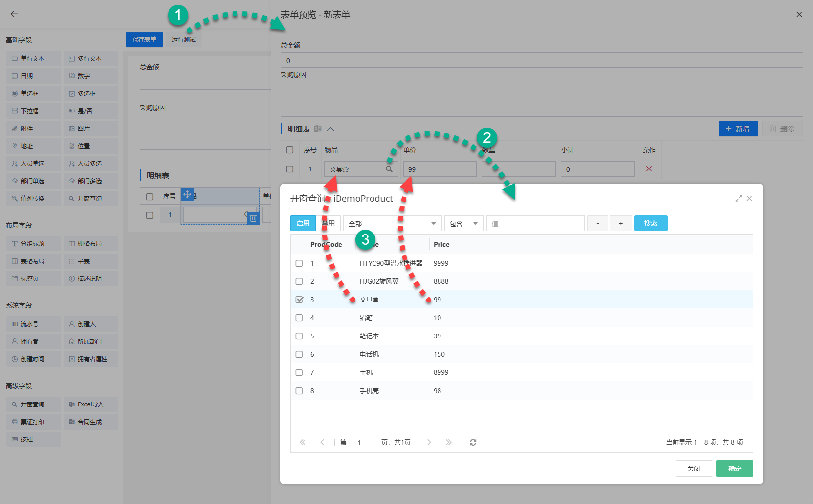This screenshot has height=504, width=813.
Task: Open the 全部 field dropdown
Action: tap(392, 223)
